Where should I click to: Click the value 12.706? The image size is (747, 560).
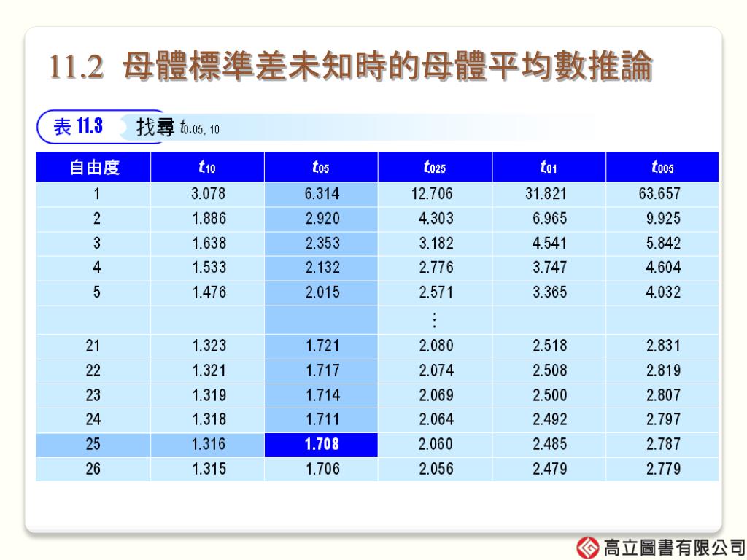pyautogui.click(x=432, y=194)
